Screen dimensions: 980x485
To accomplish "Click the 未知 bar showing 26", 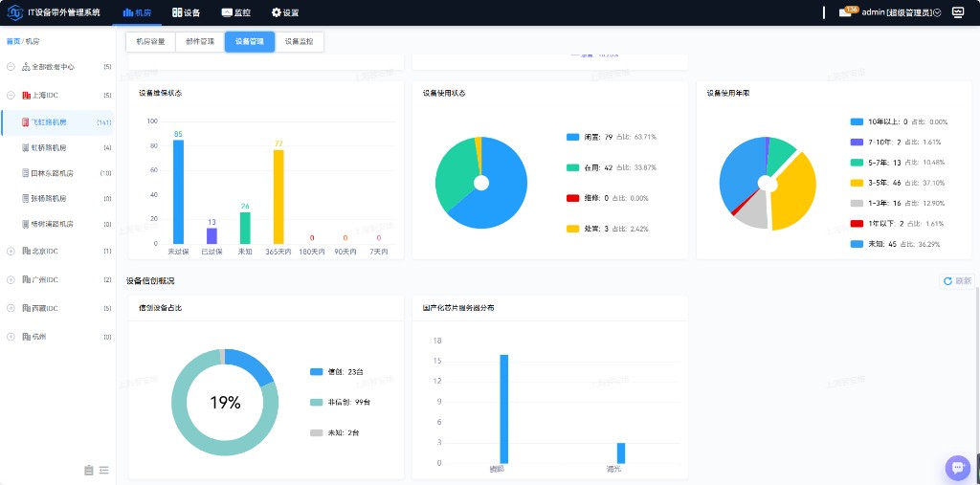I will coord(245,228).
